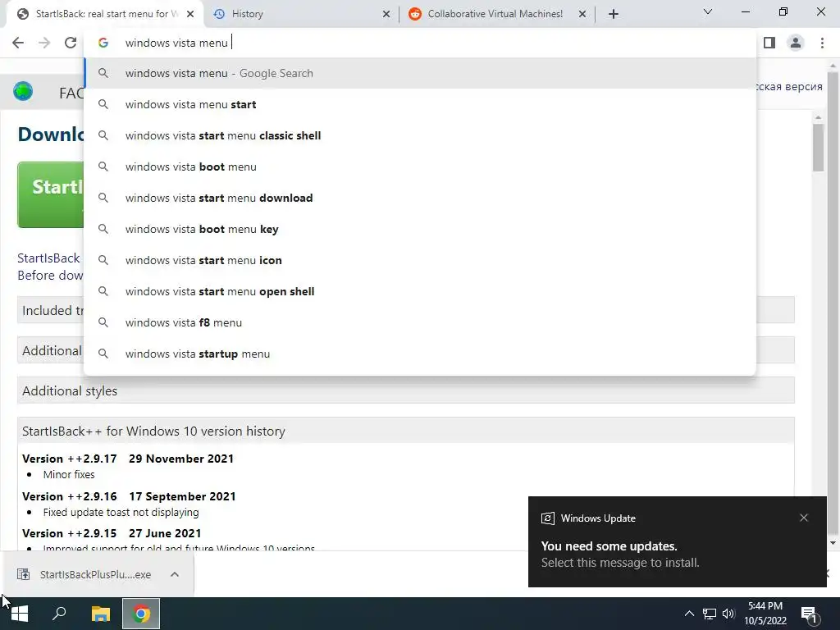Click the green StartIsBack download button
840x630 pixels.
coord(50,195)
